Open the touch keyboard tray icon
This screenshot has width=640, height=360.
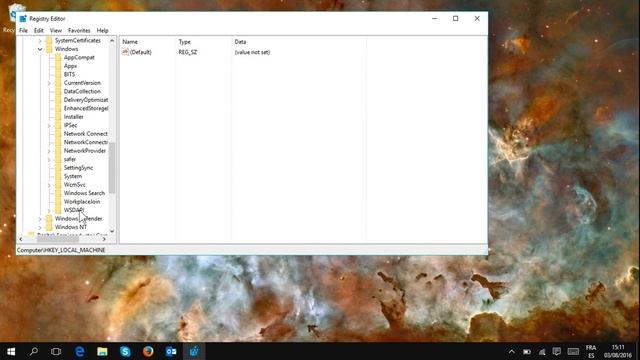(573, 351)
